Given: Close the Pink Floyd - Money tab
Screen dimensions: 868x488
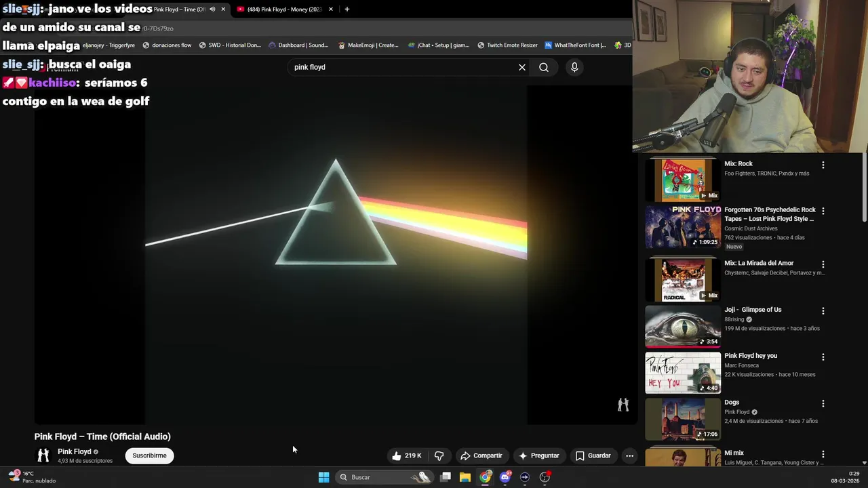Looking at the screenshot, I should point(331,9).
